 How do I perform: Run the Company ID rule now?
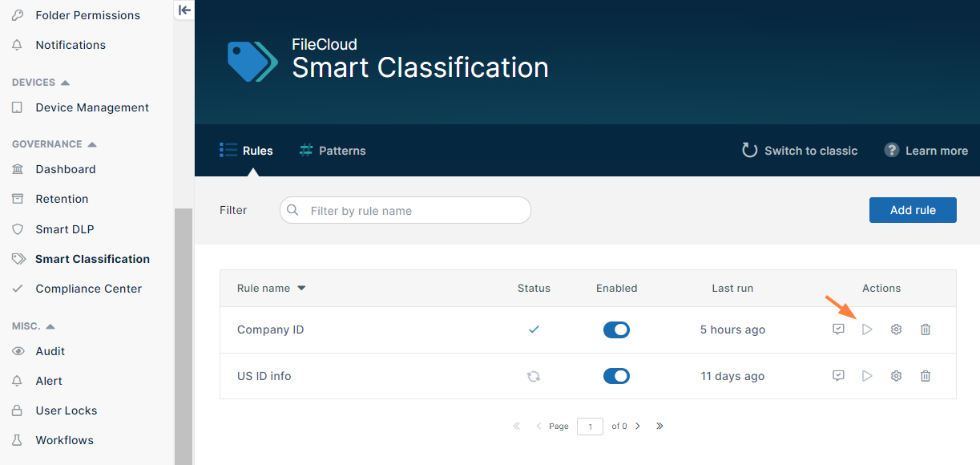867,330
